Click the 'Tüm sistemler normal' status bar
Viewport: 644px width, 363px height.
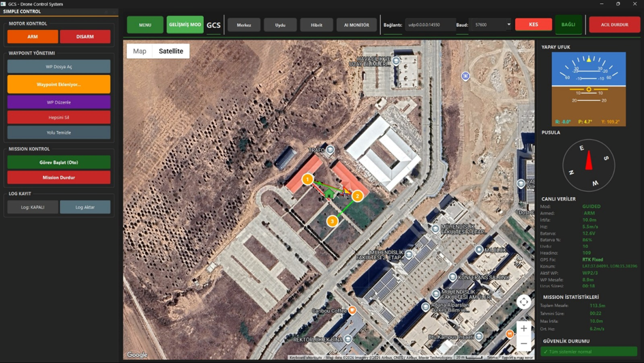click(x=589, y=351)
